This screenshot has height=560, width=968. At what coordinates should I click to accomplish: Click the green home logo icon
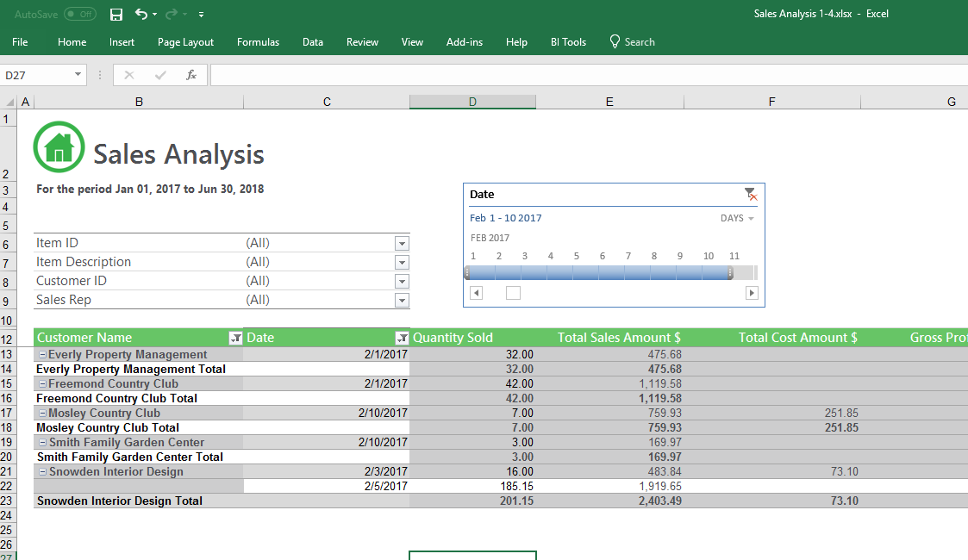[59, 147]
